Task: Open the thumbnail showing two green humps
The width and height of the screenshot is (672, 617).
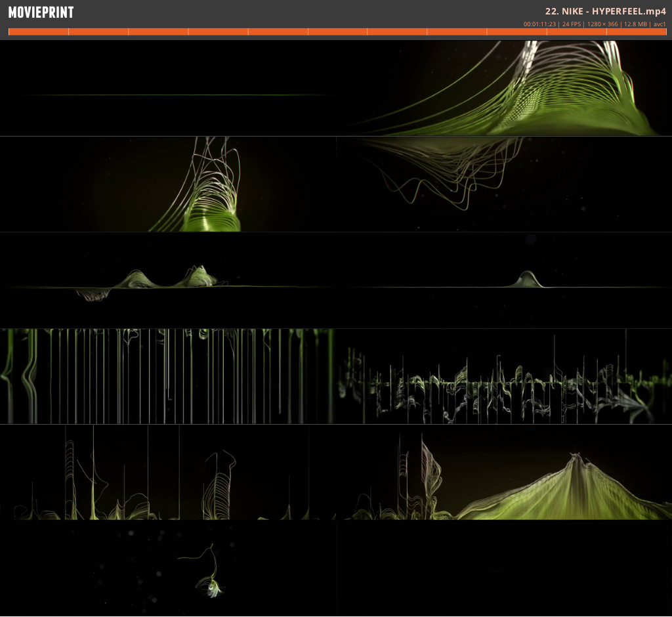Action: 168,280
